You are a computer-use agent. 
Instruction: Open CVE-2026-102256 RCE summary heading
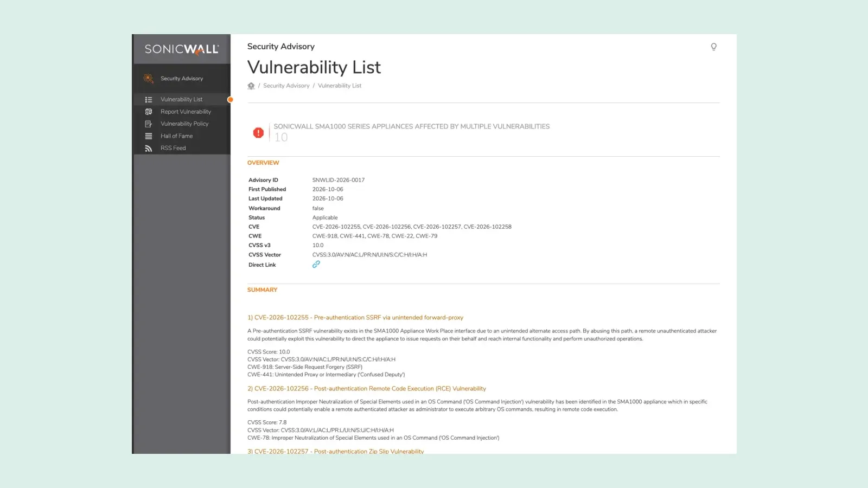pos(367,389)
